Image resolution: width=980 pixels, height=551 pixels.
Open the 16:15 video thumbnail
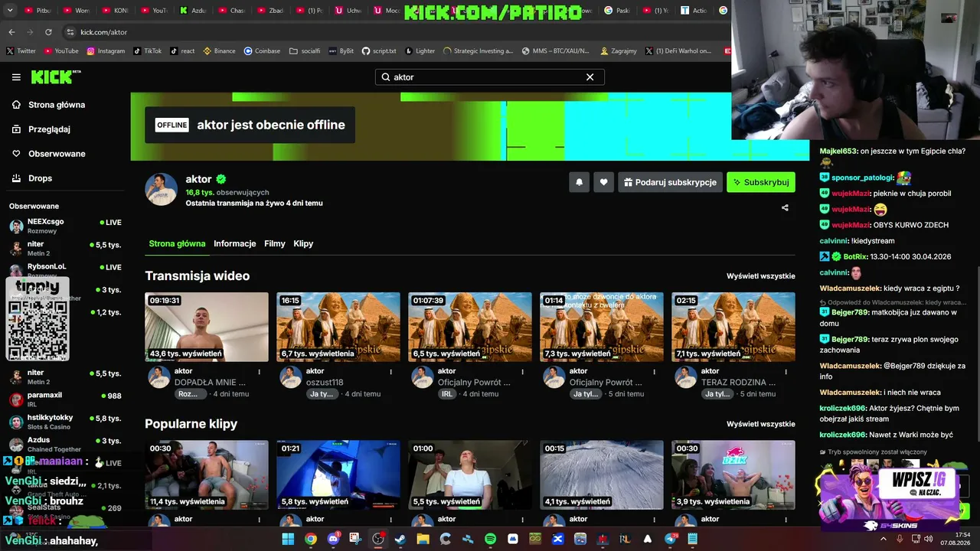click(x=338, y=327)
